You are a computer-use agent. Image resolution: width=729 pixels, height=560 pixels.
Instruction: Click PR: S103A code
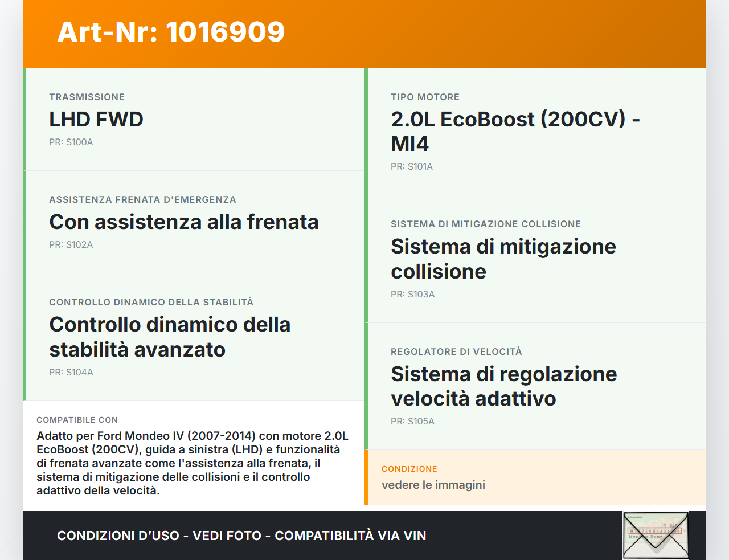tap(413, 295)
